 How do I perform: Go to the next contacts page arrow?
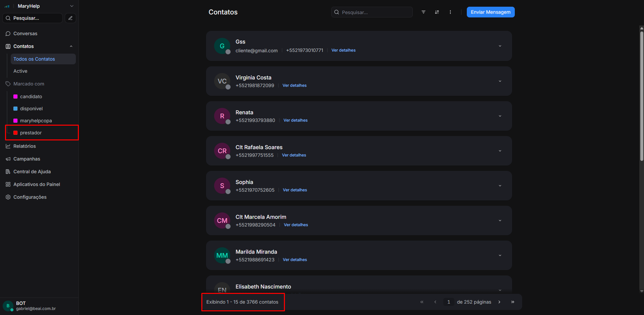499,302
